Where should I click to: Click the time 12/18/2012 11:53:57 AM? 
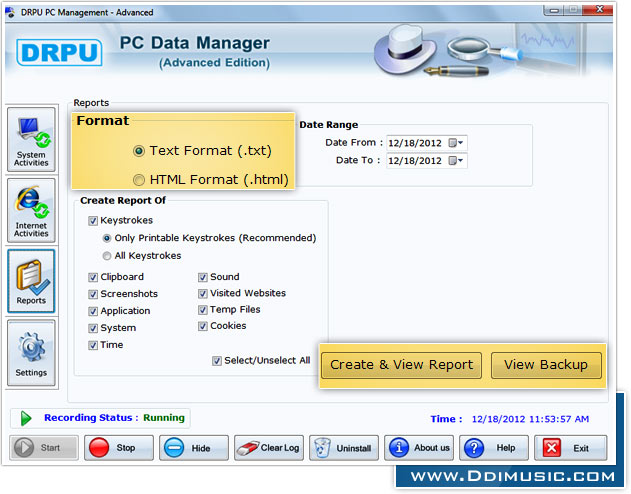(530, 419)
